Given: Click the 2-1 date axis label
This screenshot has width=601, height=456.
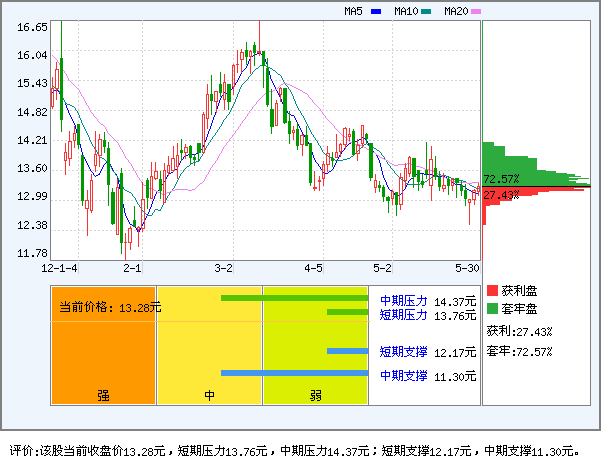Looking at the screenshot, I should click(132, 268).
